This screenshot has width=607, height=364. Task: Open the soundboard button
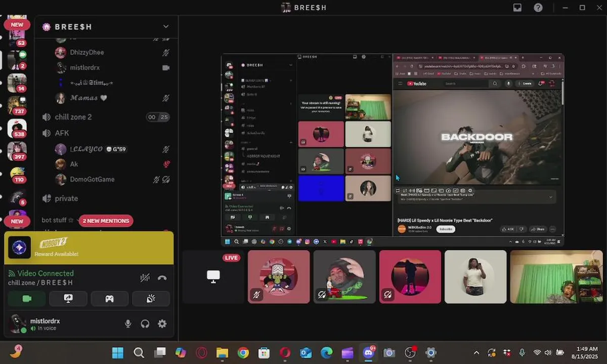tap(151, 299)
